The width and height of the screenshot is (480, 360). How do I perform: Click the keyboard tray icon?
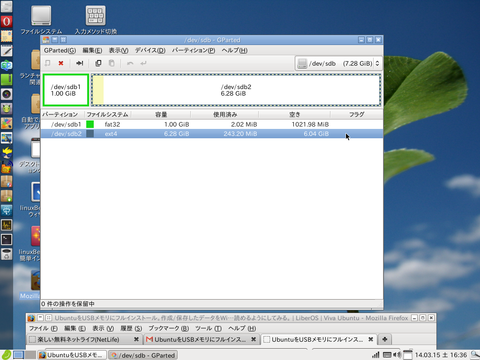387,355
